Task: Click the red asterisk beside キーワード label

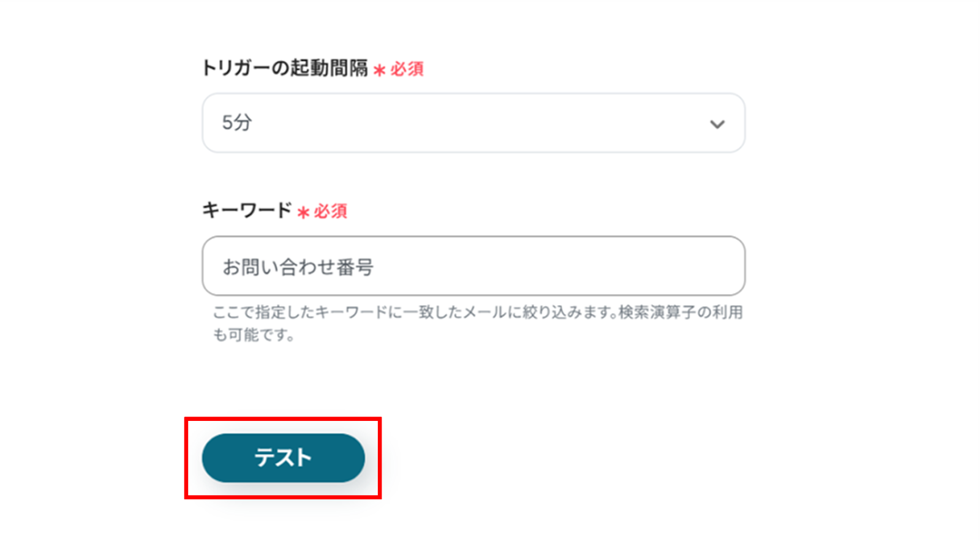Action: 303,213
